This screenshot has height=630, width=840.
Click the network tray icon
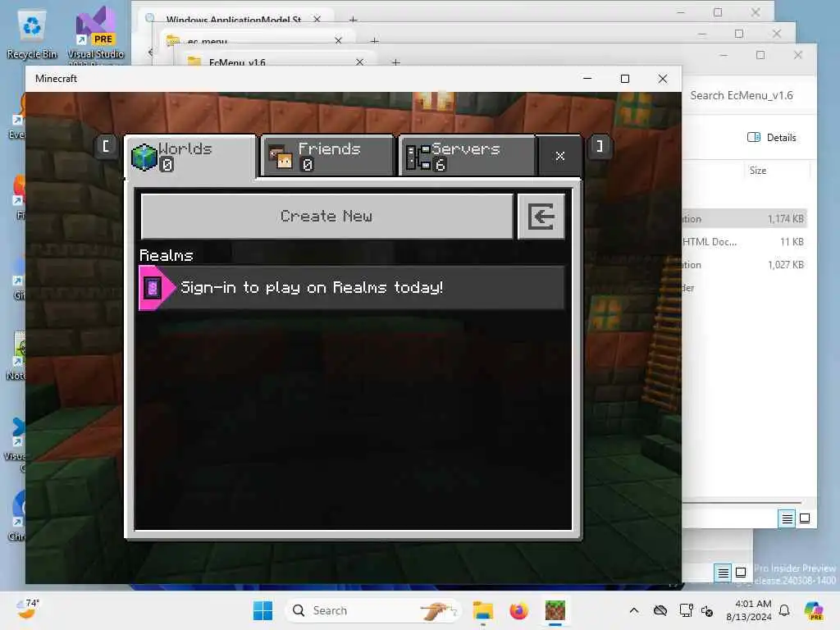click(686, 610)
